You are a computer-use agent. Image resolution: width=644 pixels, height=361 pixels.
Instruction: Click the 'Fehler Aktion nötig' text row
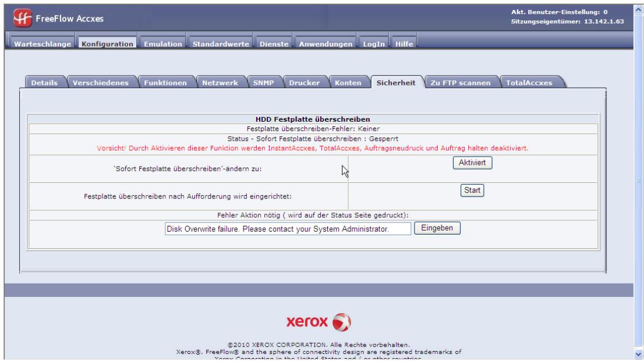313,215
